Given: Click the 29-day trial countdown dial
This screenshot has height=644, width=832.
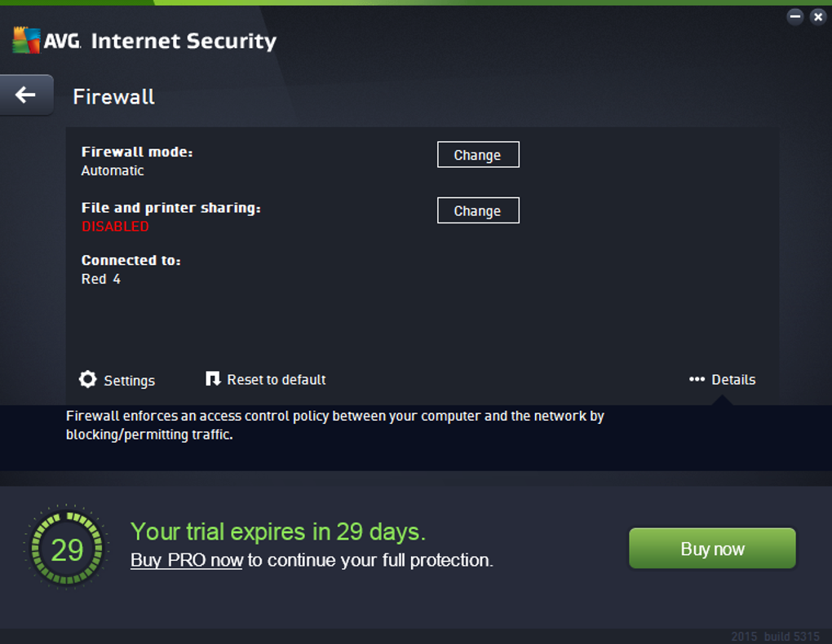Looking at the screenshot, I should click(x=67, y=549).
